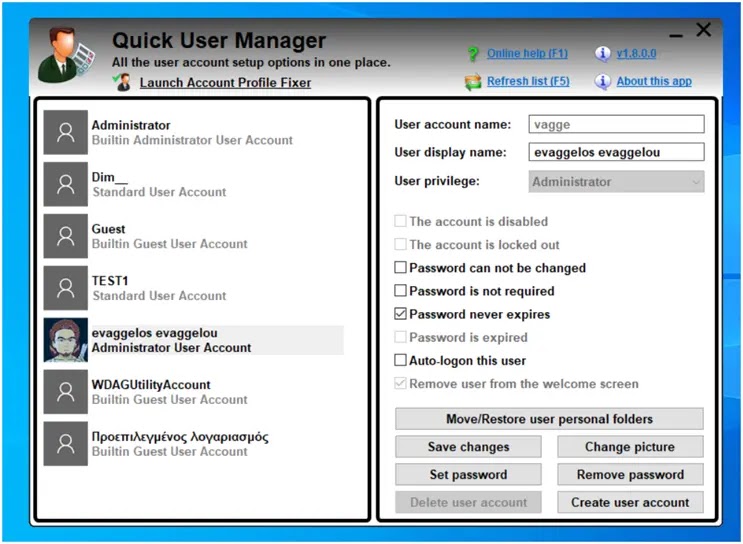The width and height of the screenshot is (743, 544).
Task: Click the Create user account button
Action: click(x=630, y=502)
